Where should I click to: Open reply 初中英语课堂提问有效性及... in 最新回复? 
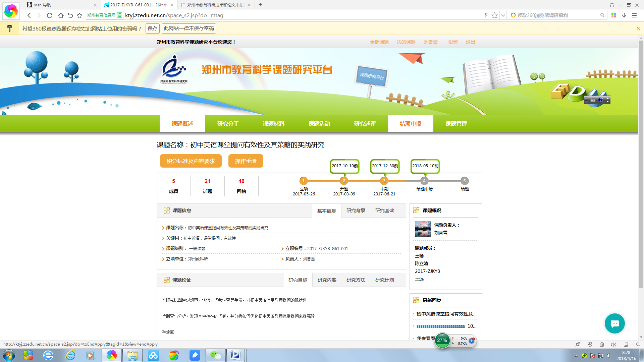[446, 314]
